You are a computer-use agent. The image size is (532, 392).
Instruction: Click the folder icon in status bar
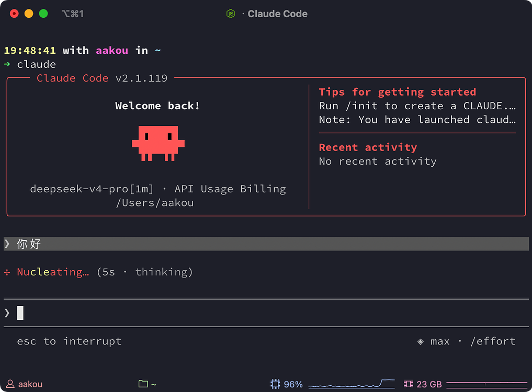point(143,384)
